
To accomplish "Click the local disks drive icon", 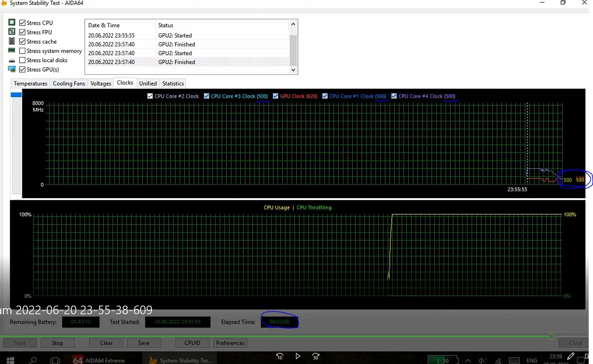I will click(x=12, y=61).
